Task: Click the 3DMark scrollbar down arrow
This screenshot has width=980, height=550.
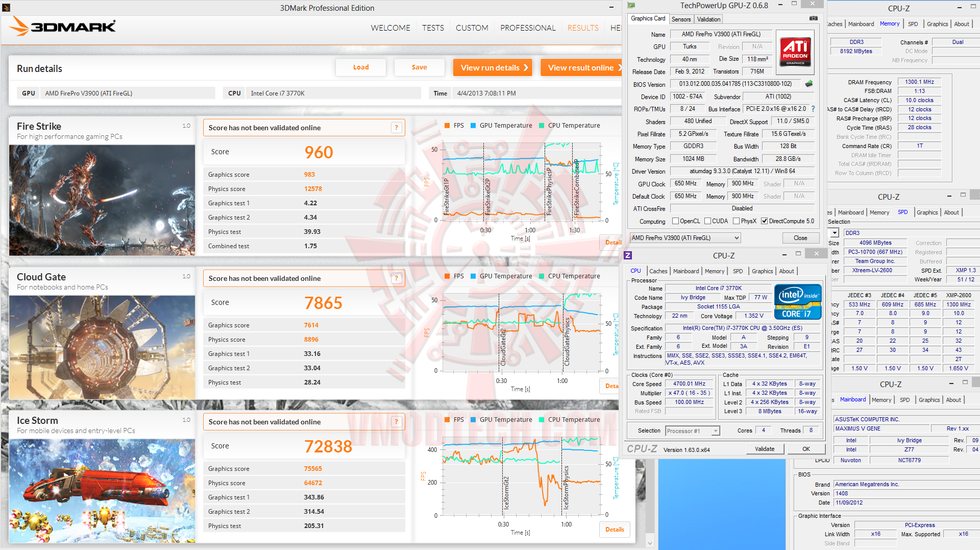Action: click(650, 543)
